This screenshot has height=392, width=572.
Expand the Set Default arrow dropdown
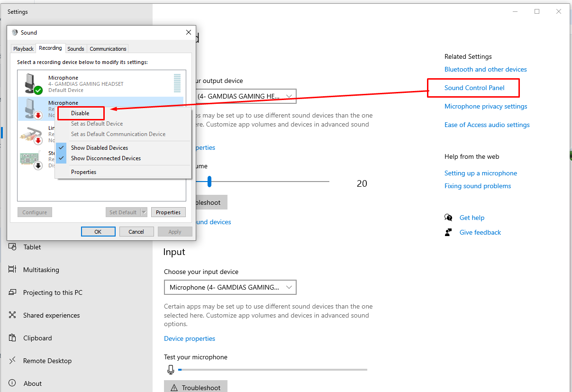click(x=144, y=212)
